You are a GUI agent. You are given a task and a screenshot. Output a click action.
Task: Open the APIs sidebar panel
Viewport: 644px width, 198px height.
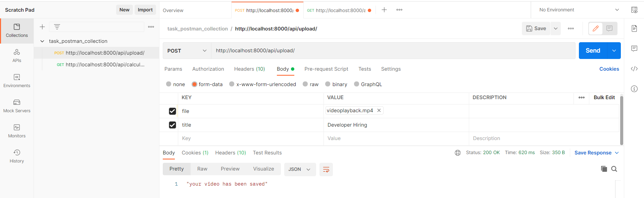click(x=17, y=56)
